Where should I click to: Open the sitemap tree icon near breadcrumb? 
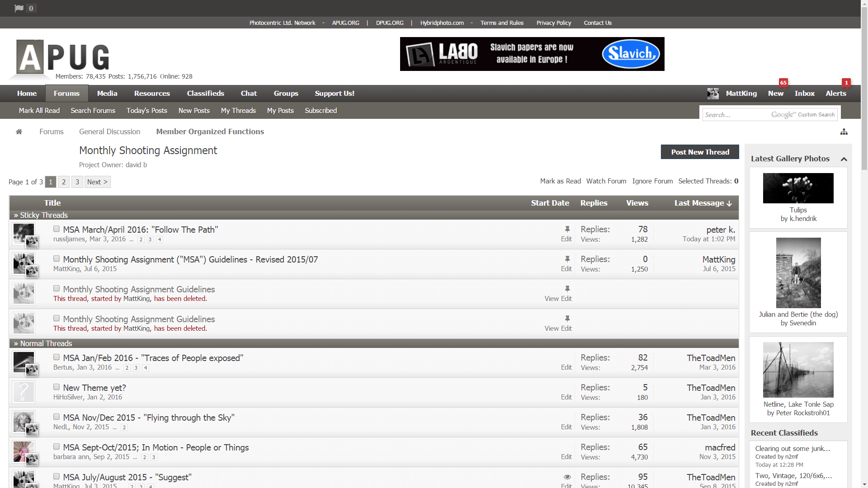tap(844, 132)
